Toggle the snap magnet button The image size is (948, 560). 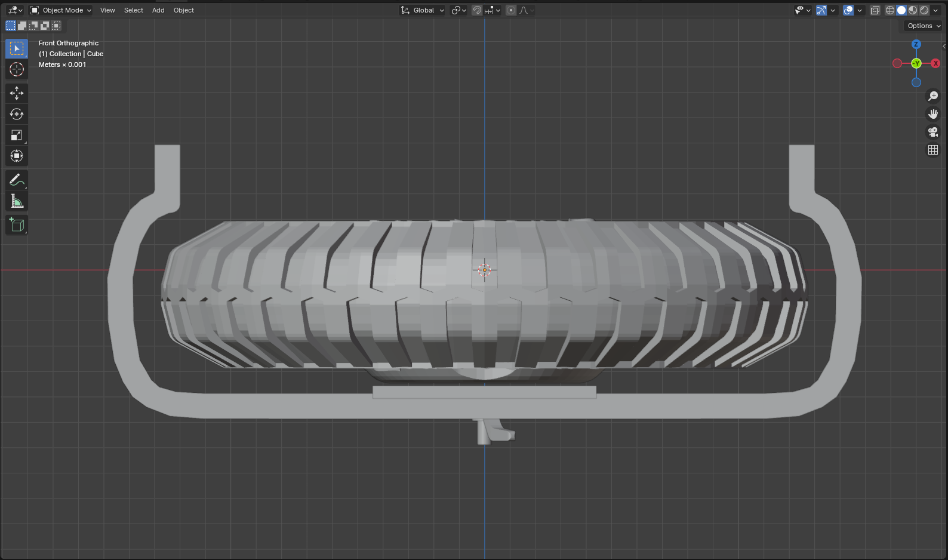point(477,10)
